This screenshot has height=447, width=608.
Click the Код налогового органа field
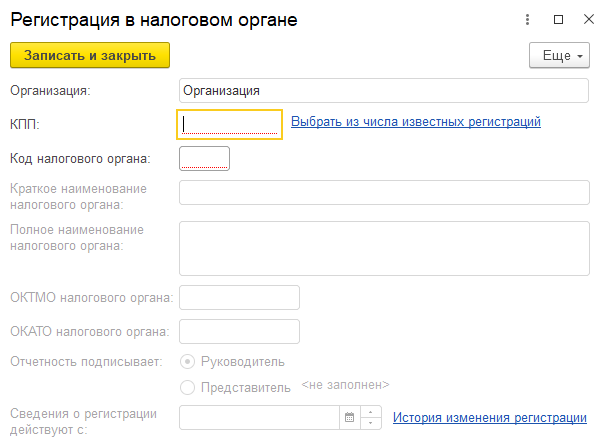coord(204,159)
